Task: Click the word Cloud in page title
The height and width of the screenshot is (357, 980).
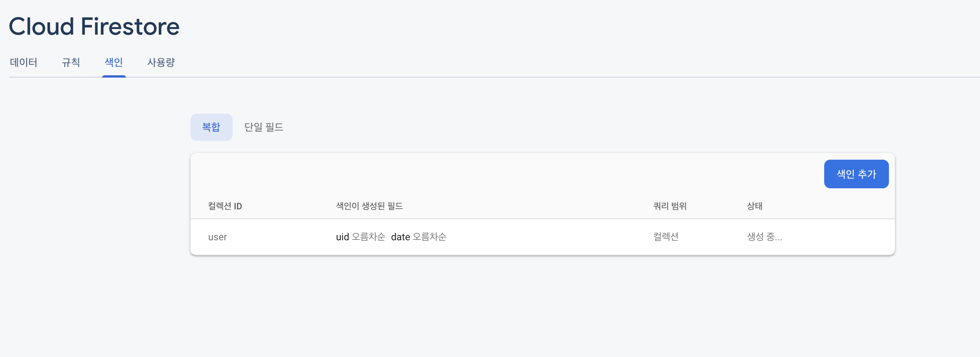Action: tap(41, 27)
